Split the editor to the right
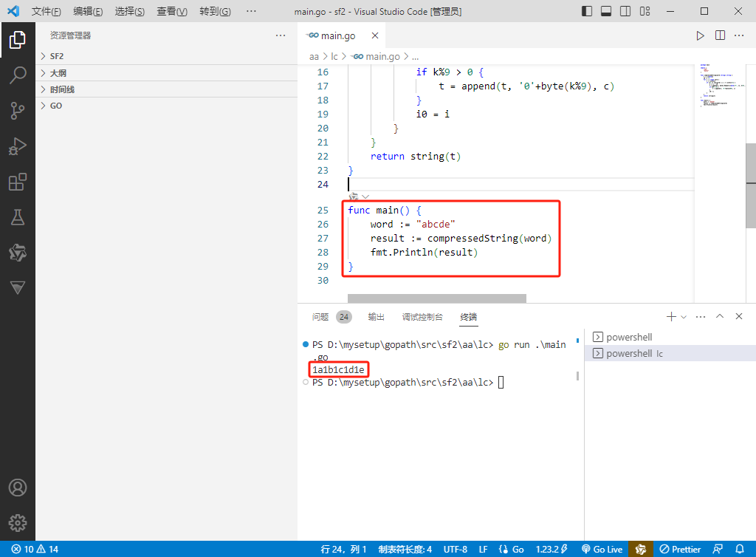Screen dimensions: 756x557 pos(720,35)
